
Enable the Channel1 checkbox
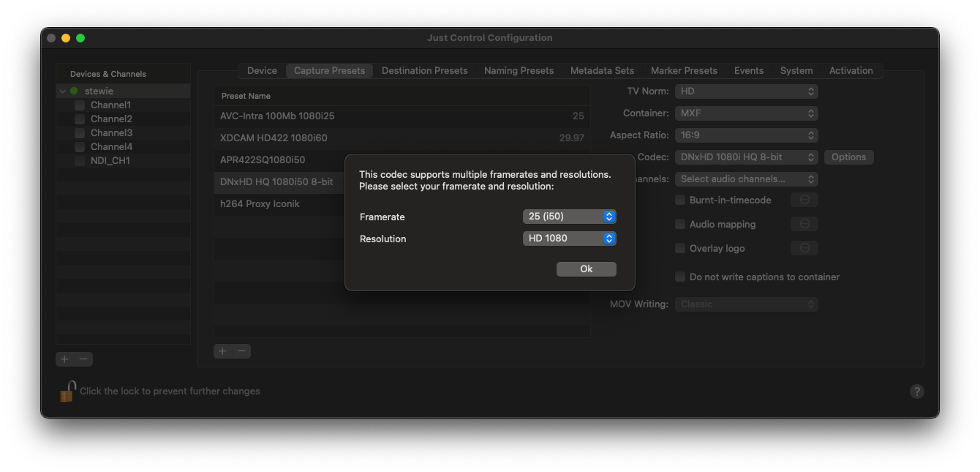(x=80, y=105)
